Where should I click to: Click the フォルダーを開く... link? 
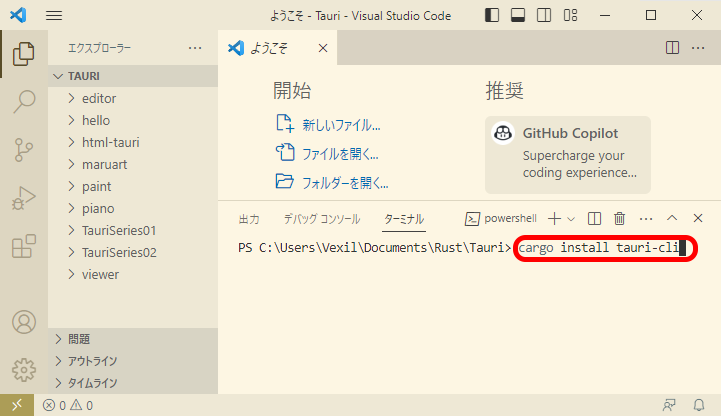[345, 182]
